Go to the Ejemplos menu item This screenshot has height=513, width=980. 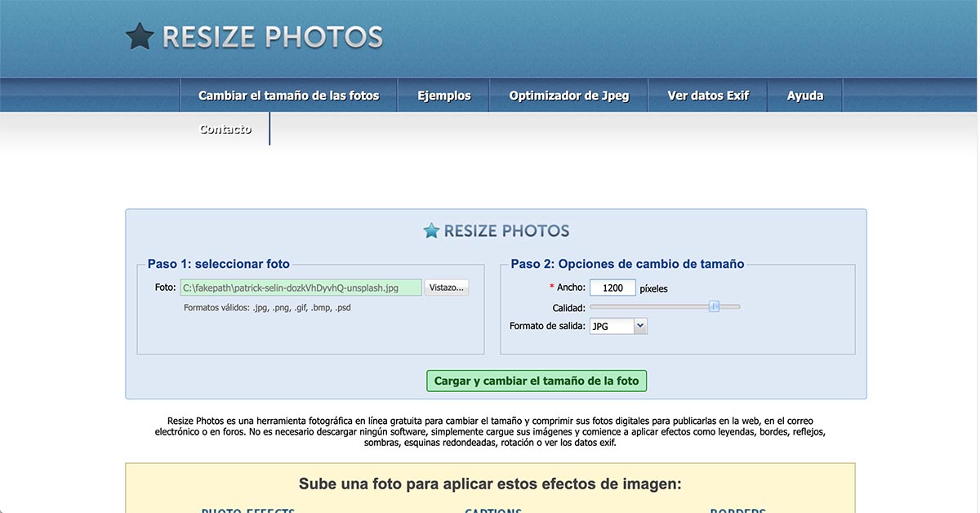pyautogui.click(x=444, y=96)
